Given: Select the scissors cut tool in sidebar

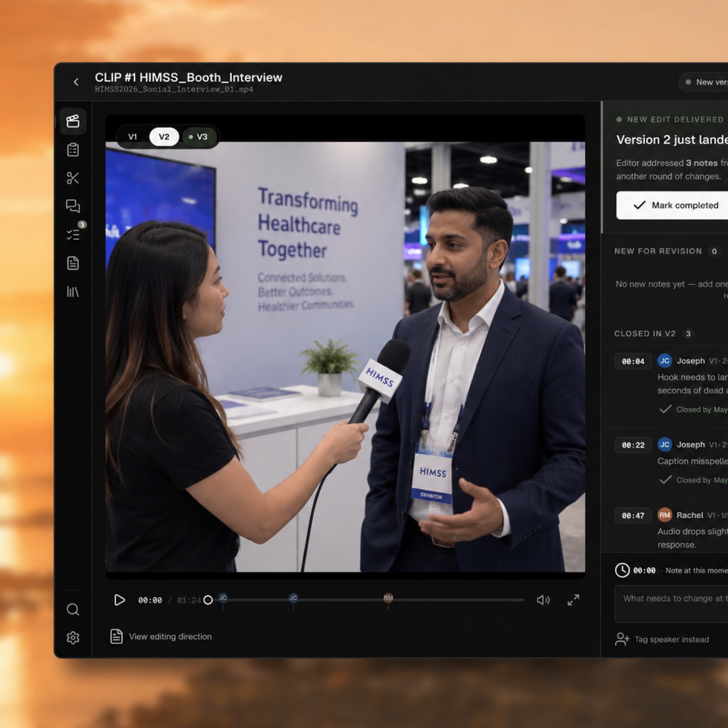Looking at the screenshot, I should tap(73, 178).
